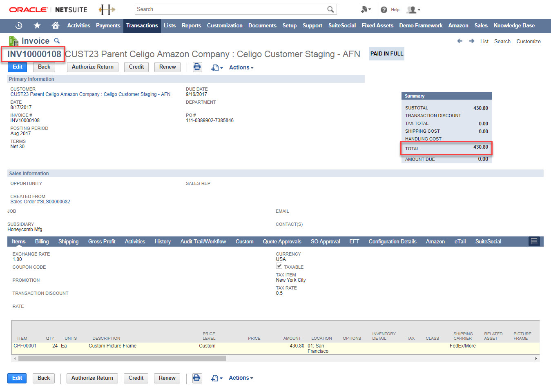Open Sales Order #SLS00000682 link

[40, 202]
